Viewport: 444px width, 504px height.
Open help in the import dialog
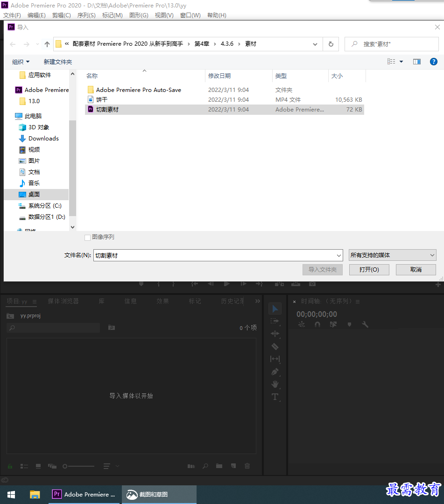click(x=433, y=62)
